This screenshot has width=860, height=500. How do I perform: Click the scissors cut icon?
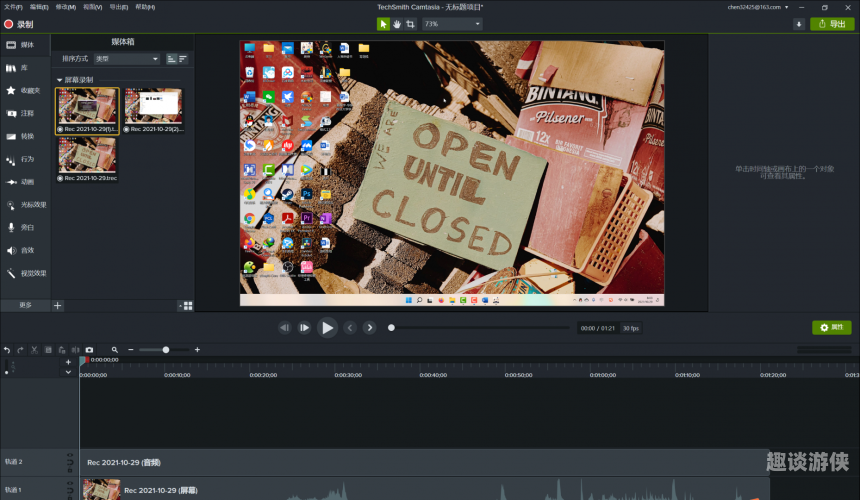(x=34, y=350)
